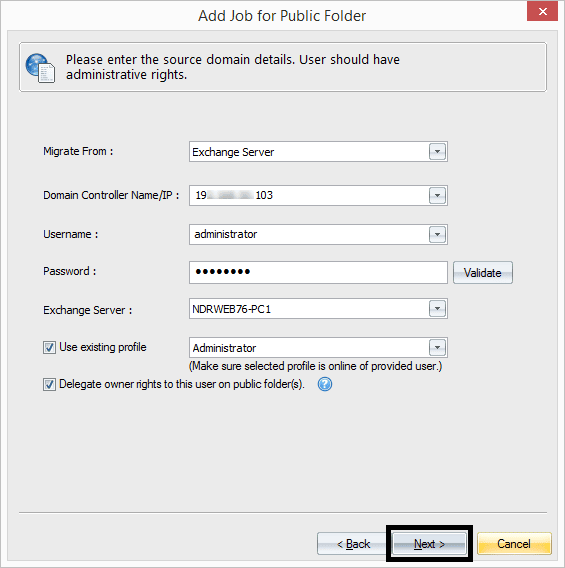Expand the Administrator profile dropdown arrow
This screenshot has height=568, width=565.
point(438,348)
